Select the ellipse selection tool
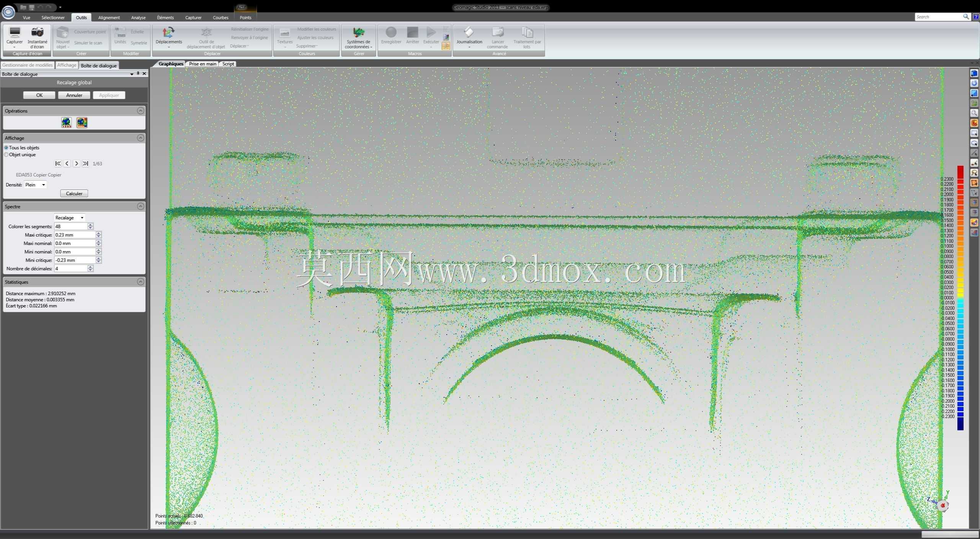The height and width of the screenshot is (539, 980). [x=974, y=143]
